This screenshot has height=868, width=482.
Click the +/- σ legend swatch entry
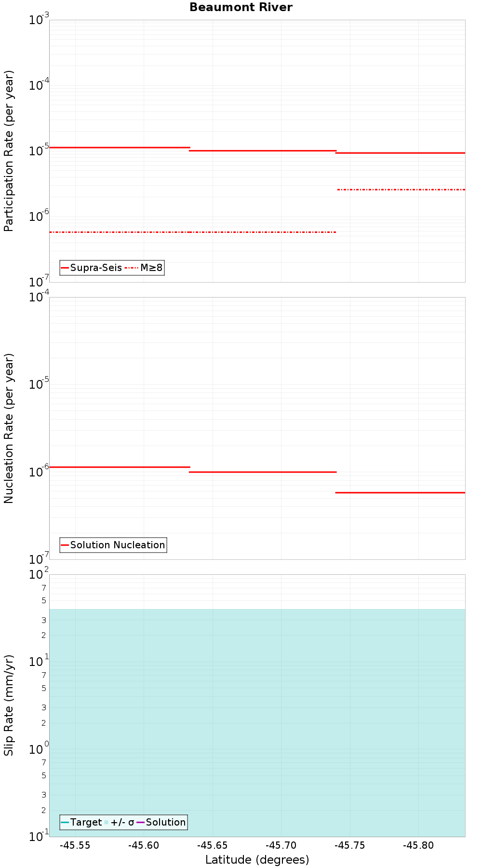[x=119, y=822]
